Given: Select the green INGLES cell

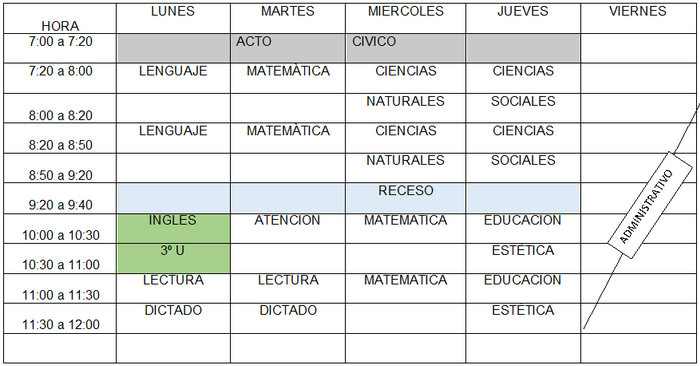Looking at the screenshot, I should pos(174,229).
